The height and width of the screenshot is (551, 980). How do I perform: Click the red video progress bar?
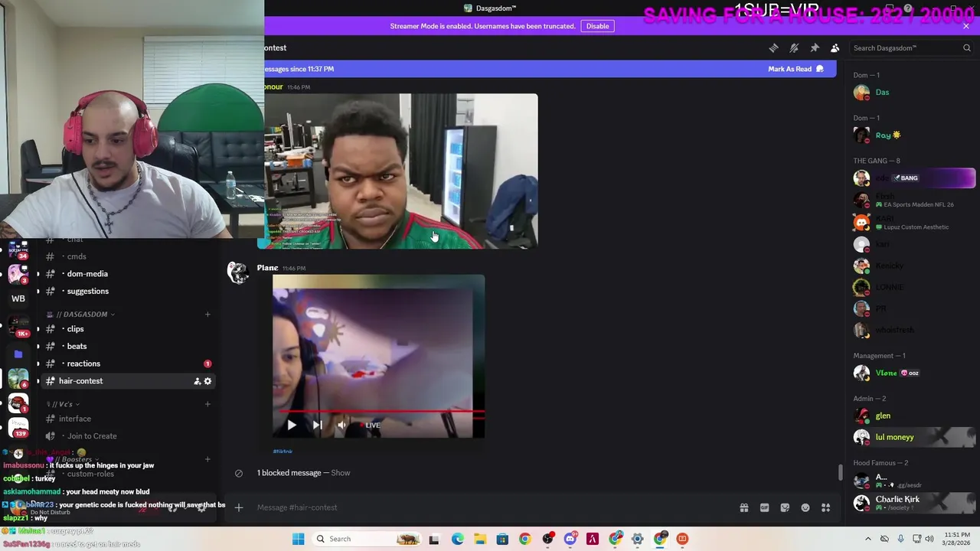coord(378,412)
